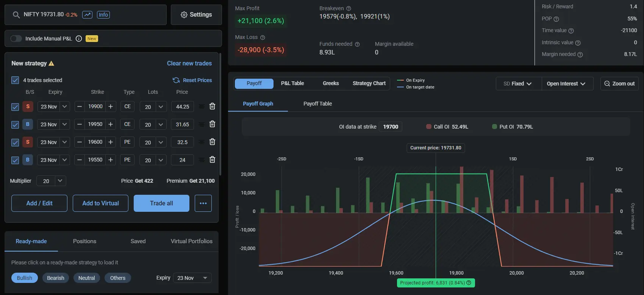Viewport: 644px width, 295px height.
Task: Switch to the Greeks tab
Action: click(x=331, y=83)
